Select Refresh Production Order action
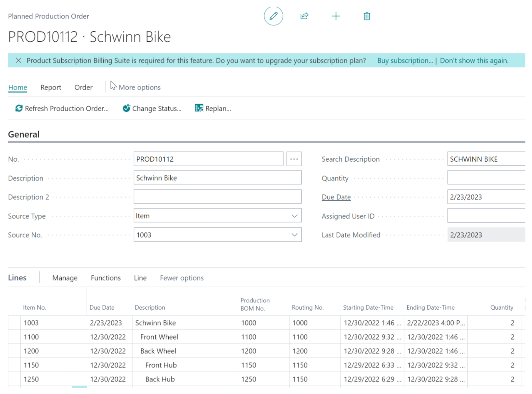The image size is (532, 394). click(62, 108)
